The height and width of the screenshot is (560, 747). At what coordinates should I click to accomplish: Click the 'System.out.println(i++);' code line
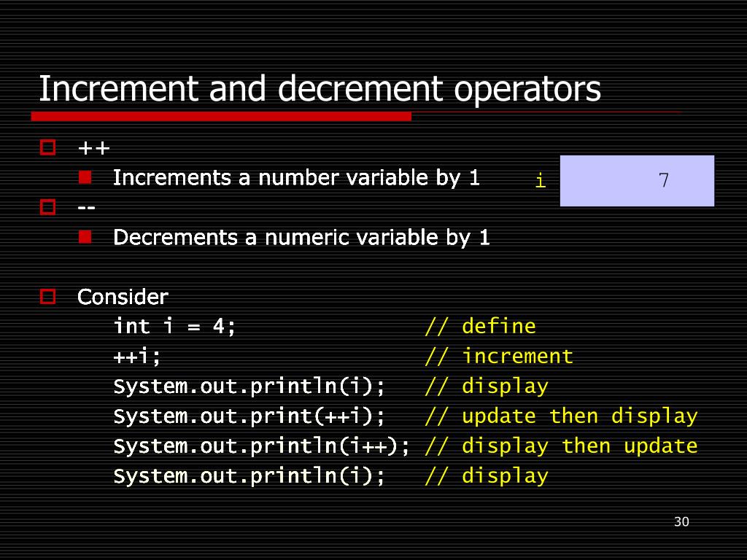coord(261,446)
